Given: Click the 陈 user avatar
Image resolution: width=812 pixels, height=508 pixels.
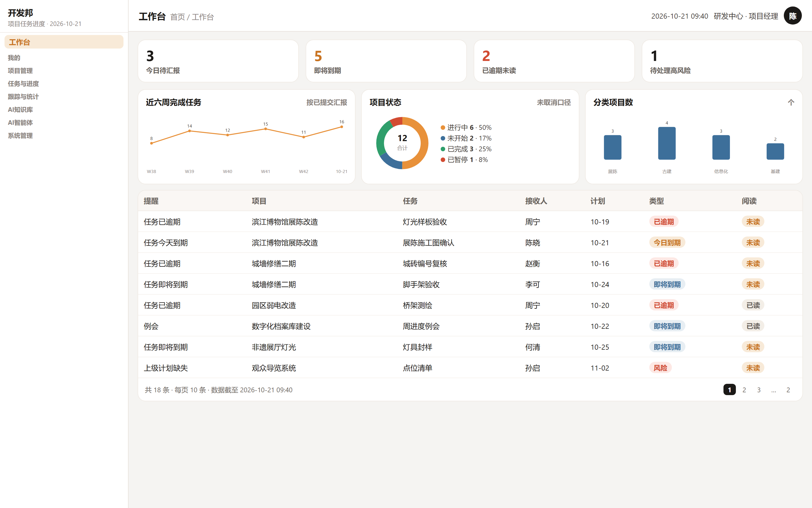Looking at the screenshot, I should [x=793, y=16].
